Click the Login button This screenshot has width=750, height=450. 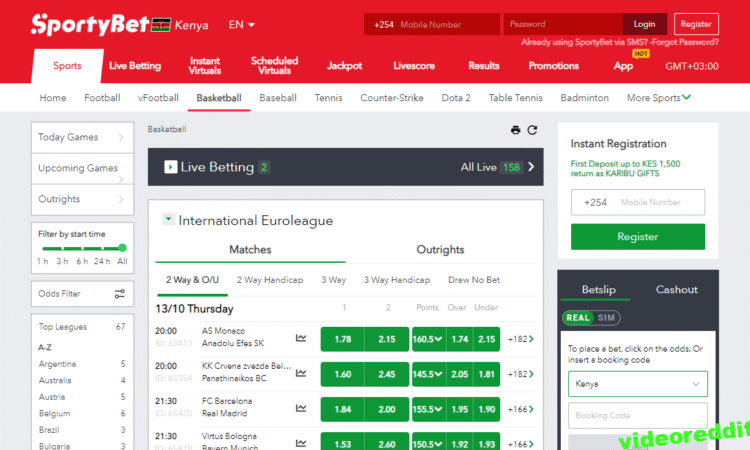tap(644, 24)
